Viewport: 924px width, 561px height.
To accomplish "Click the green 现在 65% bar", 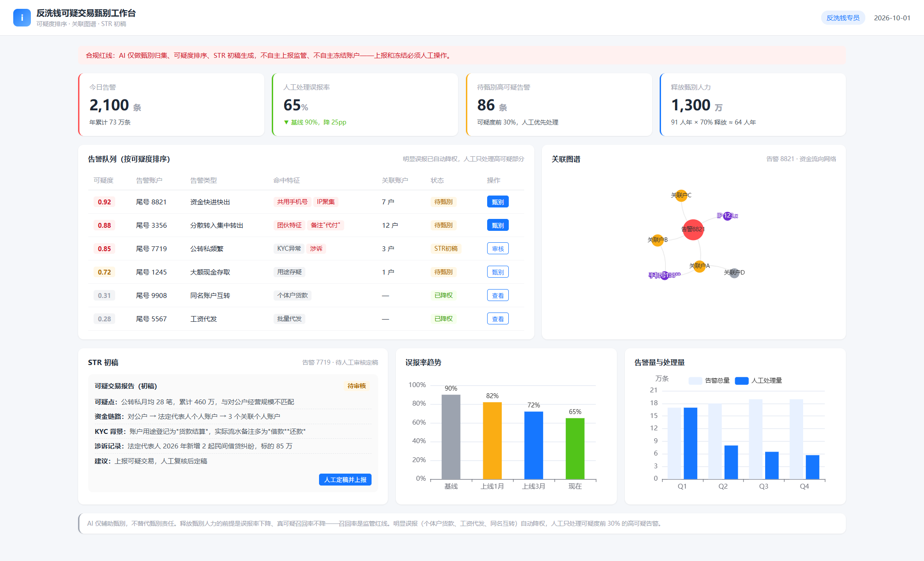I will 575,448.
